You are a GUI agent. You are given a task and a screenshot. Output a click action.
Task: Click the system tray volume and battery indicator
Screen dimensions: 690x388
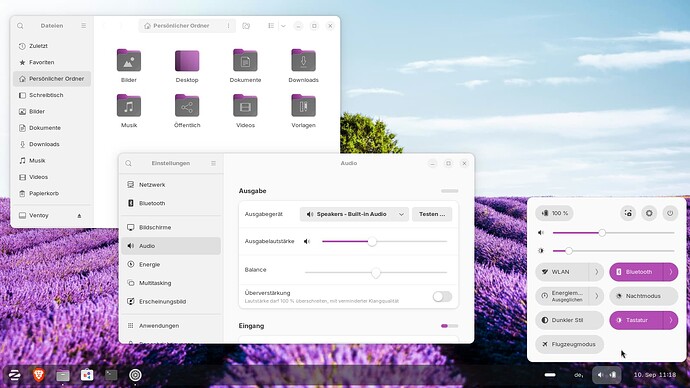tap(606, 375)
